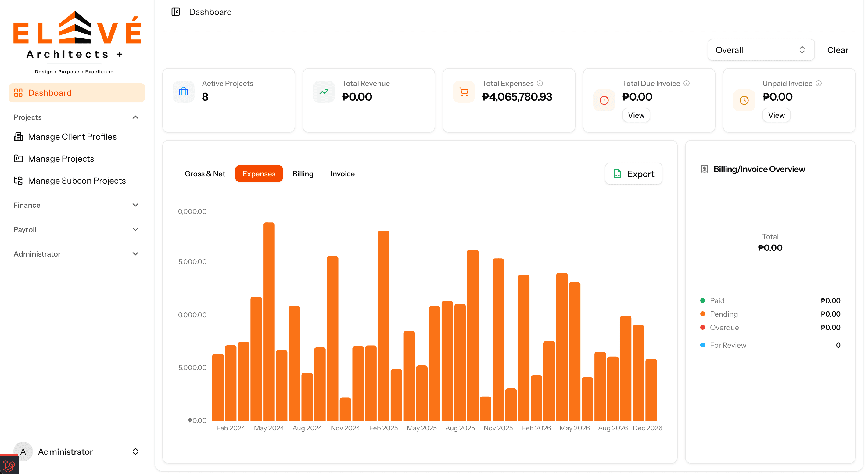Select the Expenses chart tab
This screenshot has height=474, width=868.
tap(259, 174)
